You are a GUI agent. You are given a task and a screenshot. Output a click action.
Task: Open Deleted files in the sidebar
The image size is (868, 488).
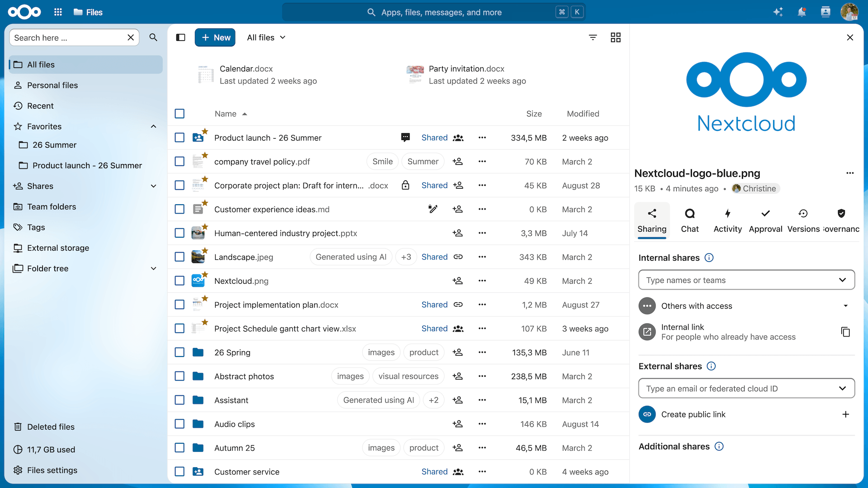click(85, 427)
